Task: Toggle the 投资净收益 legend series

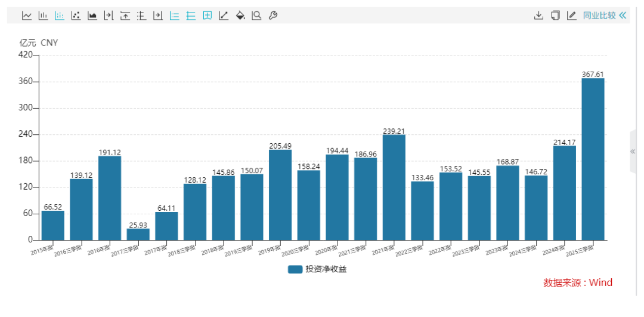Action: [x=317, y=269]
